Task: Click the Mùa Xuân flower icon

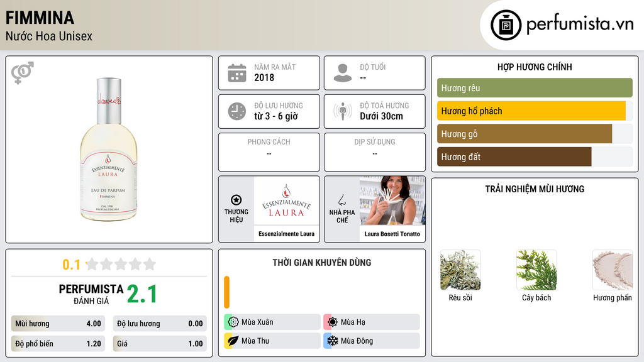Action: 233,322
